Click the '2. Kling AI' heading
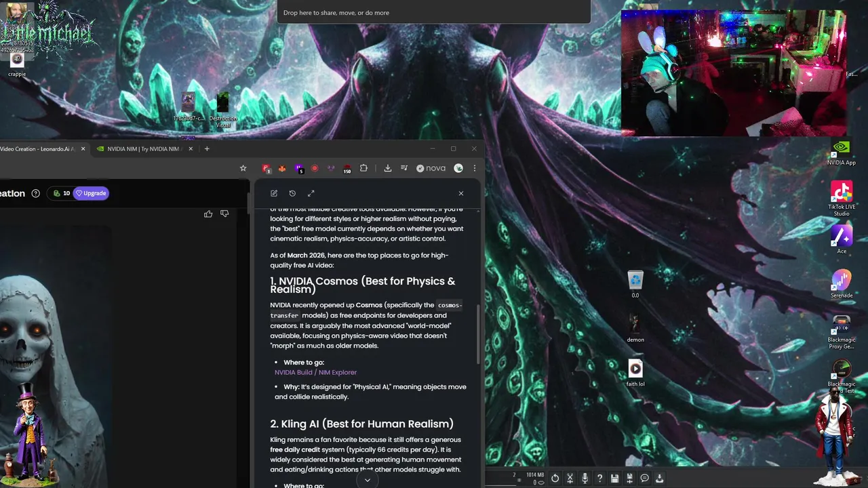The width and height of the screenshot is (868, 488). (x=361, y=424)
